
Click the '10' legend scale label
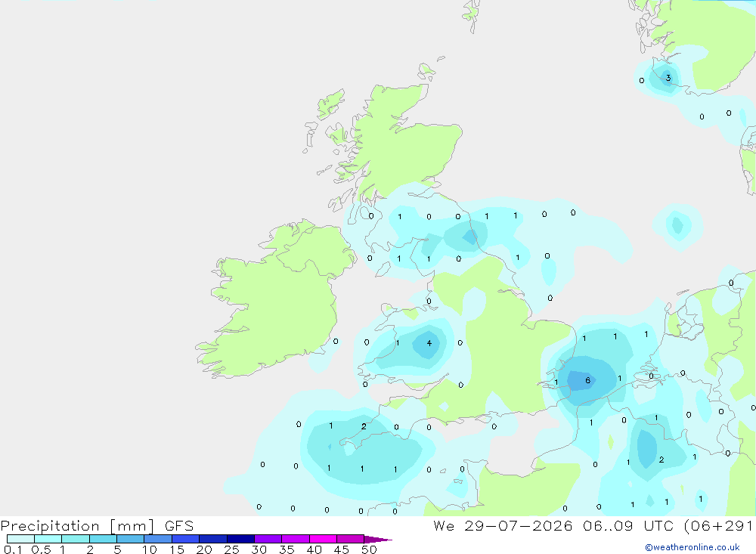click(150, 549)
